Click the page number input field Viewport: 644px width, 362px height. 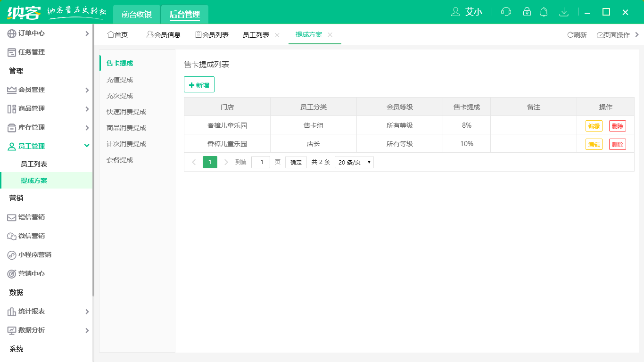(x=261, y=162)
